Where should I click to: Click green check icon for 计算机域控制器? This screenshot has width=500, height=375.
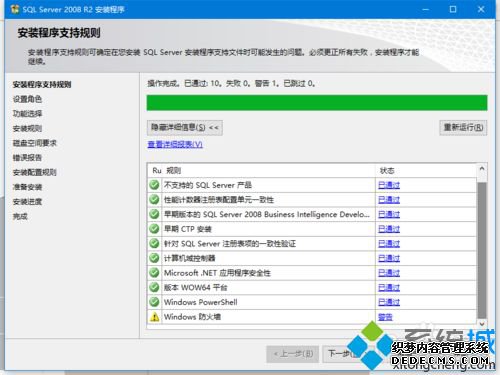(154, 258)
